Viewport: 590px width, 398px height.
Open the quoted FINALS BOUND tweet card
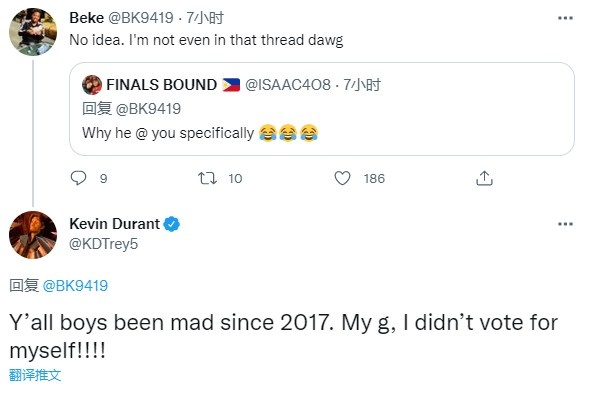[322, 109]
